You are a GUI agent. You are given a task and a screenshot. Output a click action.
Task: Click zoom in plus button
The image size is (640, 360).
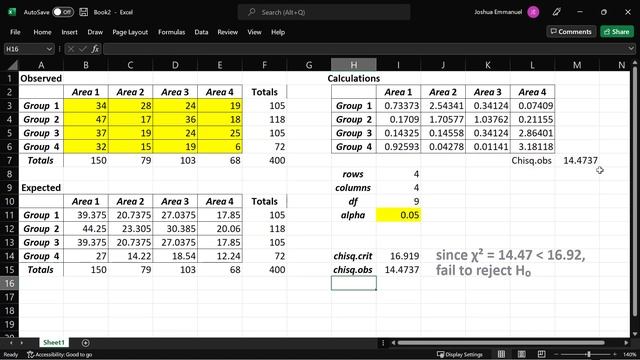[x=615, y=354]
